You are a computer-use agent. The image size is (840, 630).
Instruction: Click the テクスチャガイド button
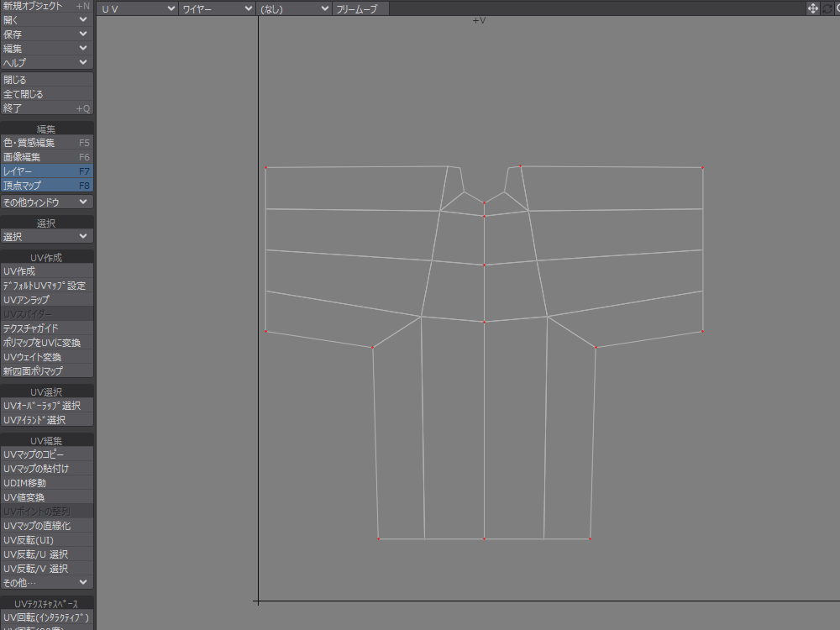[x=46, y=328]
